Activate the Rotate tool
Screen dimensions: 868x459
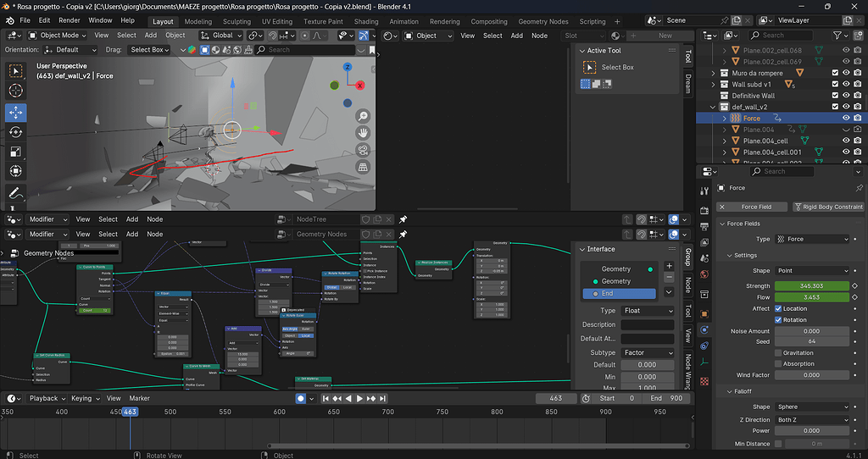click(x=15, y=132)
